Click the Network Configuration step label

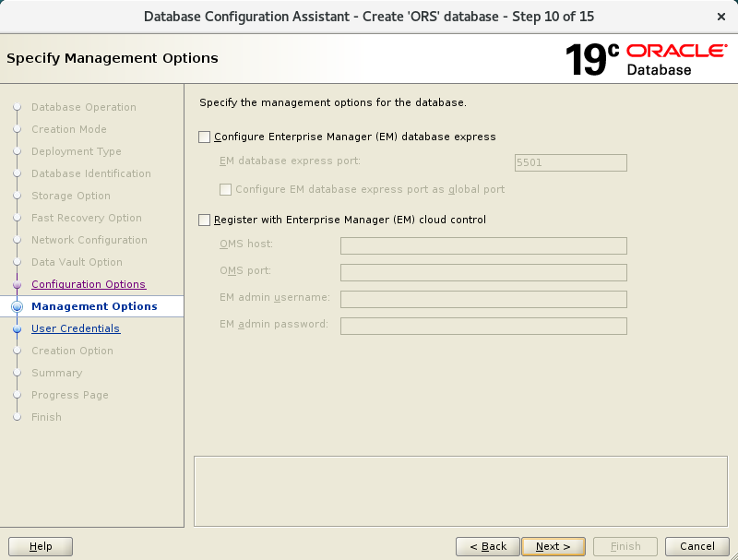coord(89,240)
